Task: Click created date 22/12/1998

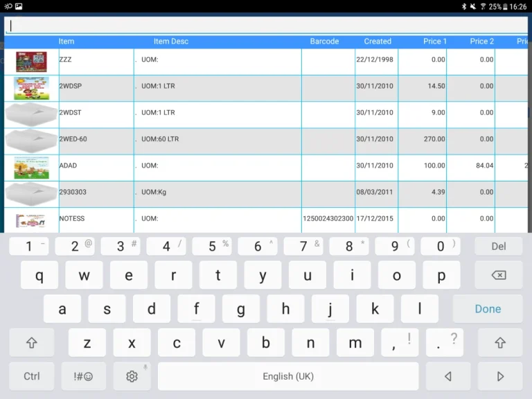Action: (375, 60)
